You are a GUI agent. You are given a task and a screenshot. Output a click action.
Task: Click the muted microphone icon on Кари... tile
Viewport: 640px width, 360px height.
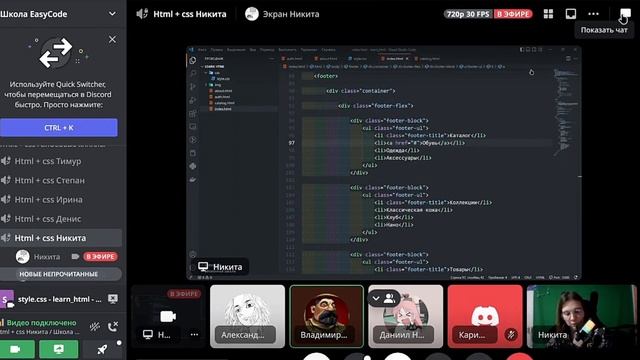511,335
